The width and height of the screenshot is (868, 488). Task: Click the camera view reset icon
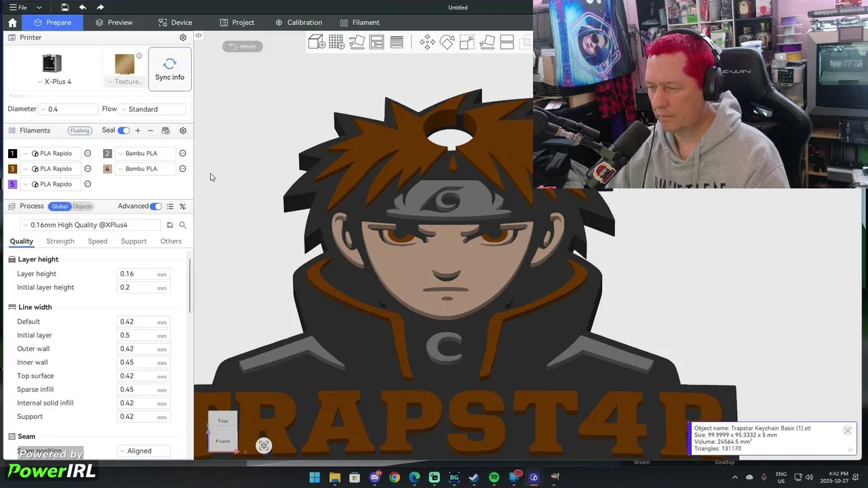point(264,445)
